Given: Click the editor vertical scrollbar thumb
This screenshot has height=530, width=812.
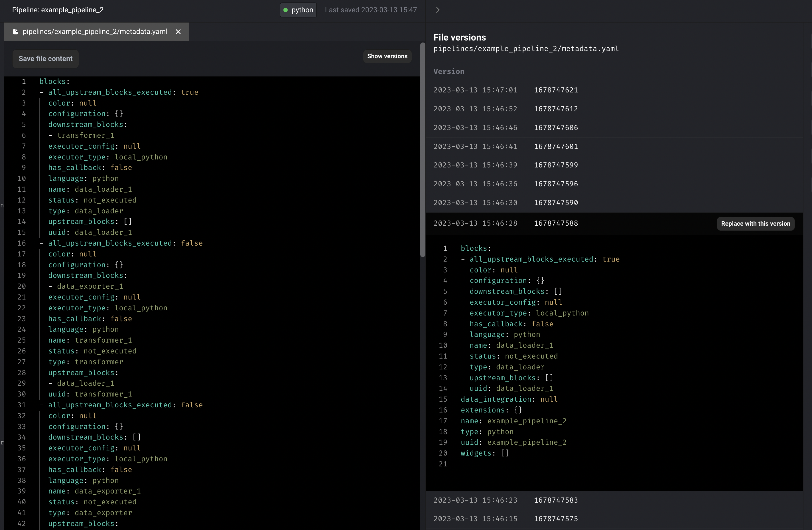Looking at the screenshot, I should [x=423, y=149].
